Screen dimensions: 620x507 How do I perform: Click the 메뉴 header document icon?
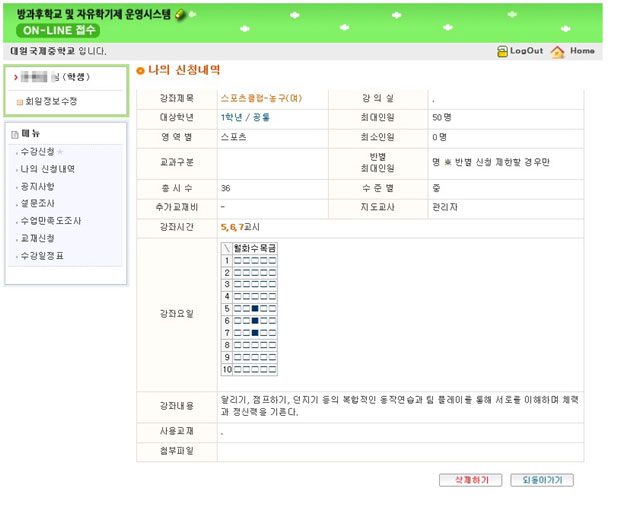point(14,134)
